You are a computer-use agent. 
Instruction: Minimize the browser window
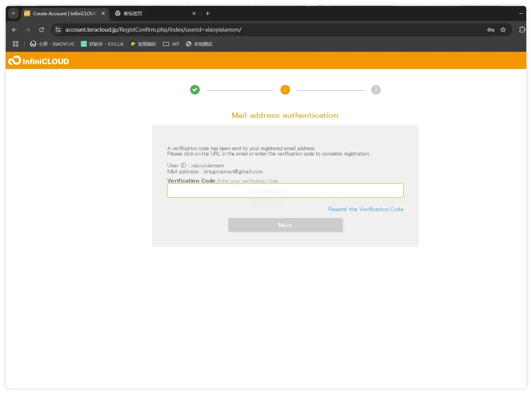[x=521, y=13]
